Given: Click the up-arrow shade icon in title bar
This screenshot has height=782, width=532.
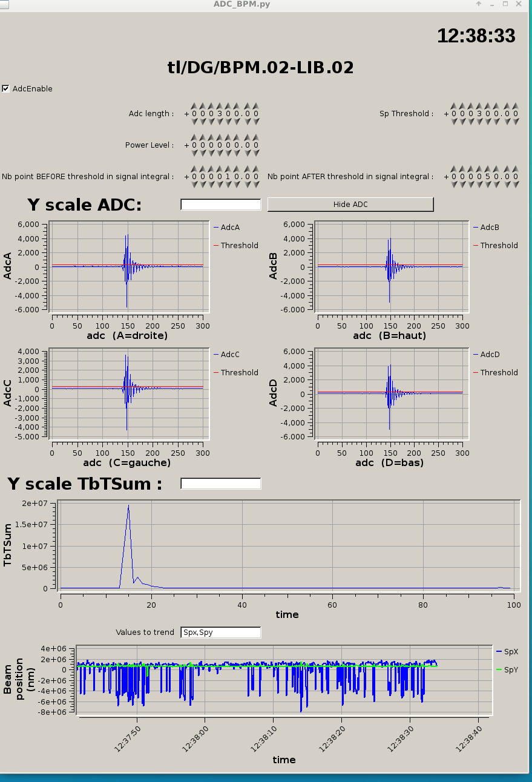Looking at the screenshot, I should click(x=479, y=4).
